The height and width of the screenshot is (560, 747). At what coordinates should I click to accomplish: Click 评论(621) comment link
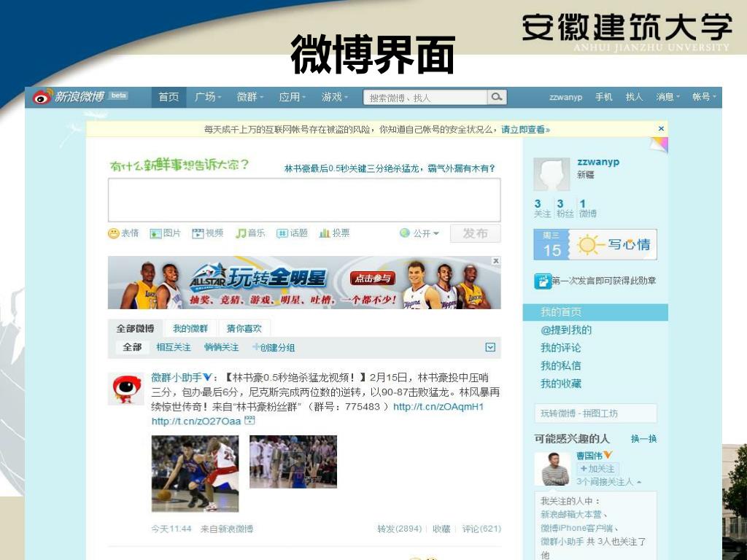click(x=481, y=529)
